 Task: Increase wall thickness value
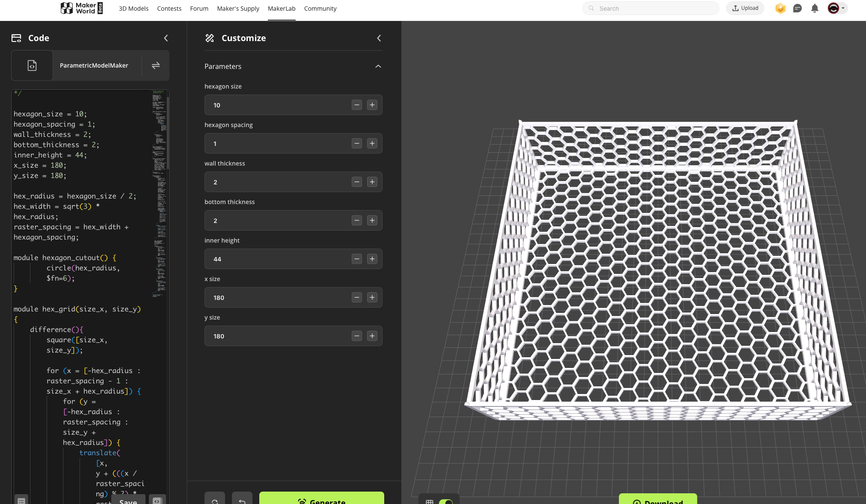372,182
